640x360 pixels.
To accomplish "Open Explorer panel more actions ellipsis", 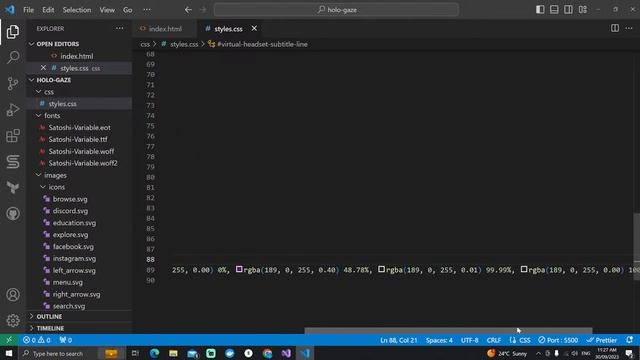I will pyautogui.click(x=119, y=28).
